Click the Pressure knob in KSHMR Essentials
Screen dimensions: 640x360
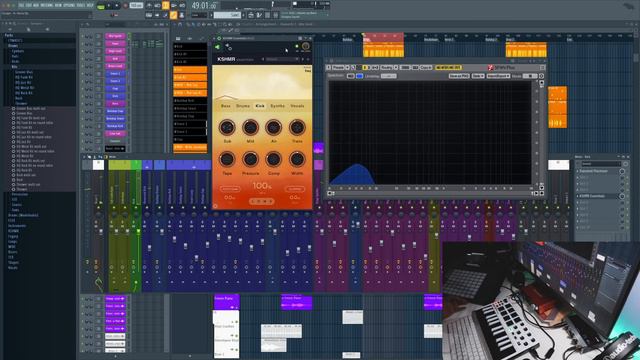[250, 159]
